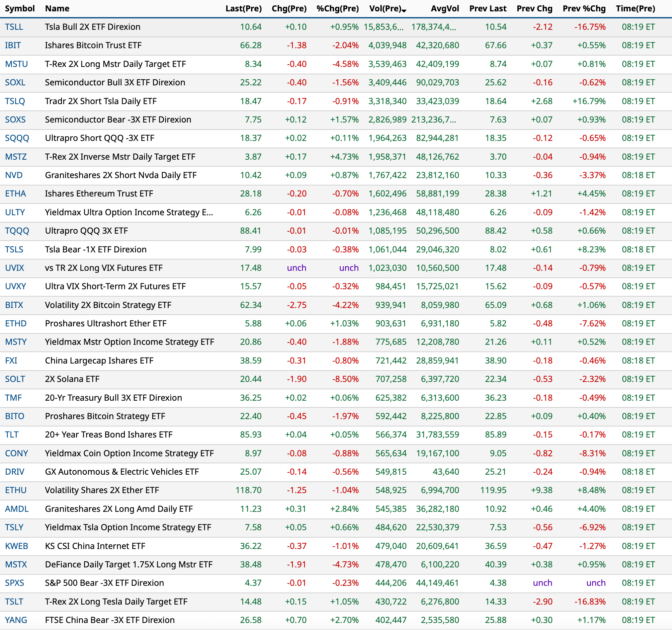672x630 pixels.
Task: Open the AMDL symbol link
Action: point(16,509)
